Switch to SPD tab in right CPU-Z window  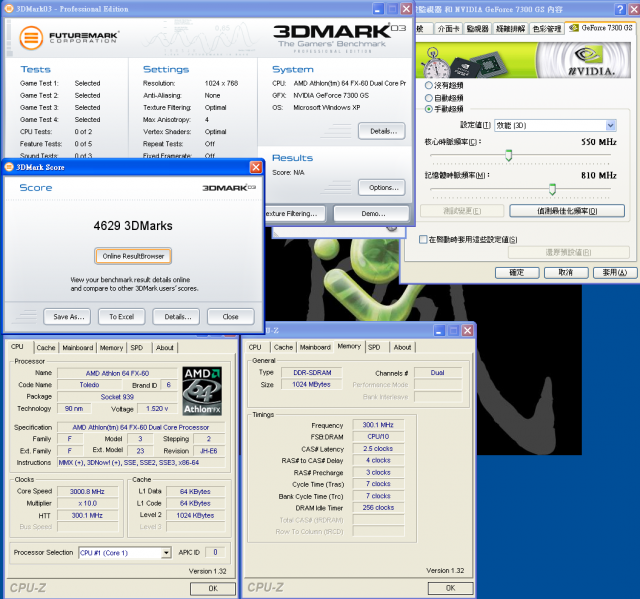(374, 347)
